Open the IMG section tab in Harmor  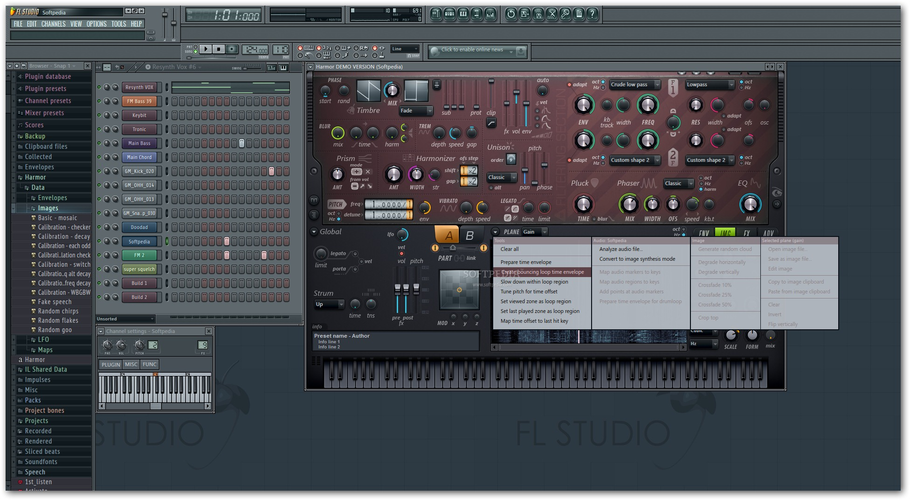click(724, 233)
